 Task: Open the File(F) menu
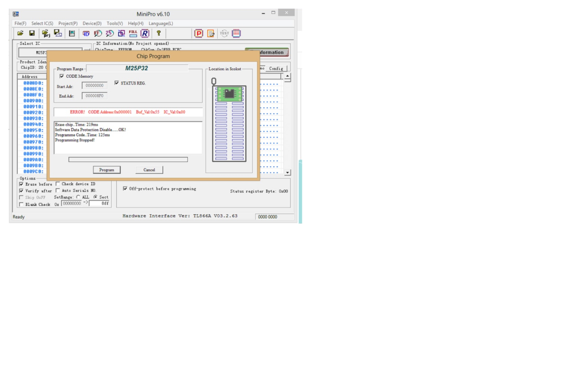pos(20,23)
